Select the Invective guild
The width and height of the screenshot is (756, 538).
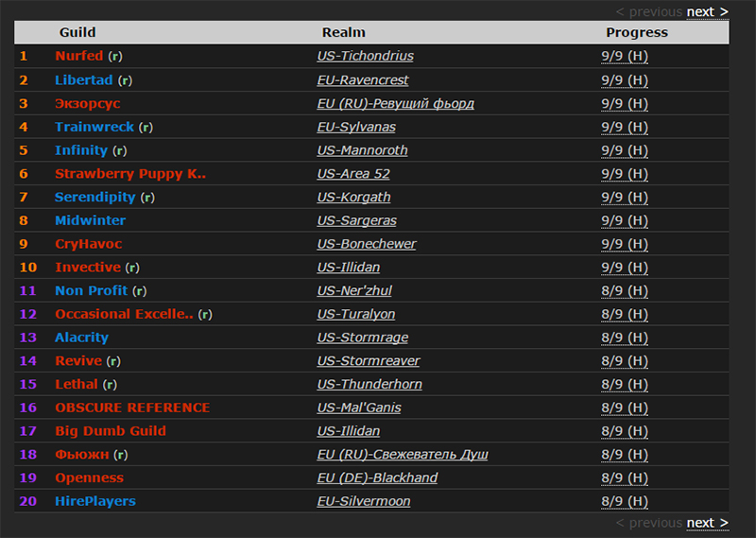(x=88, y=268)
